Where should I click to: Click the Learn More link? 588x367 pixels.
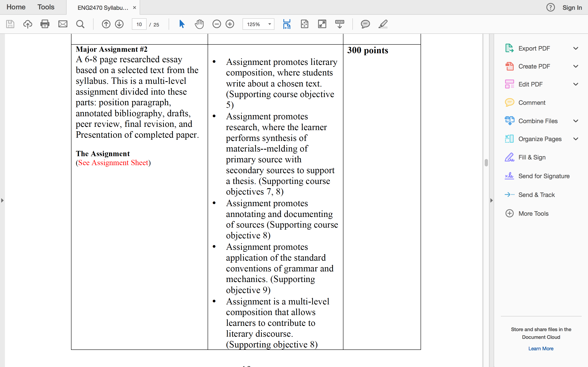(x=541, y=348)
